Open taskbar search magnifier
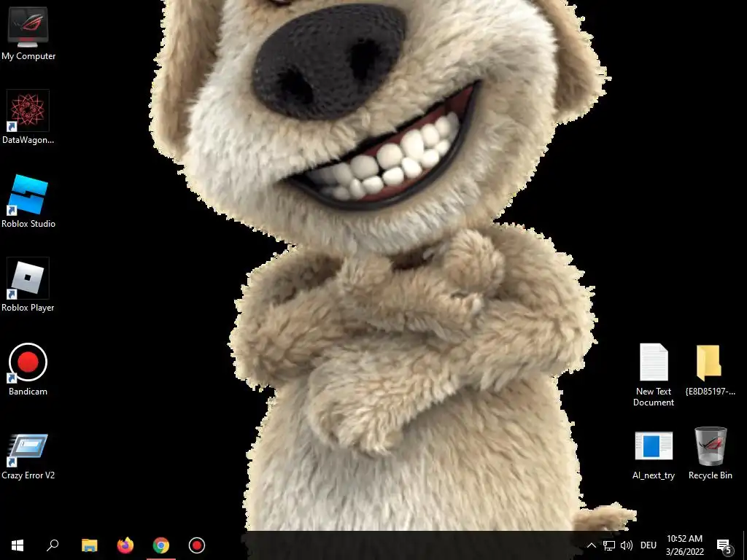This screenshot has height=560, width=747. [53, 545]
